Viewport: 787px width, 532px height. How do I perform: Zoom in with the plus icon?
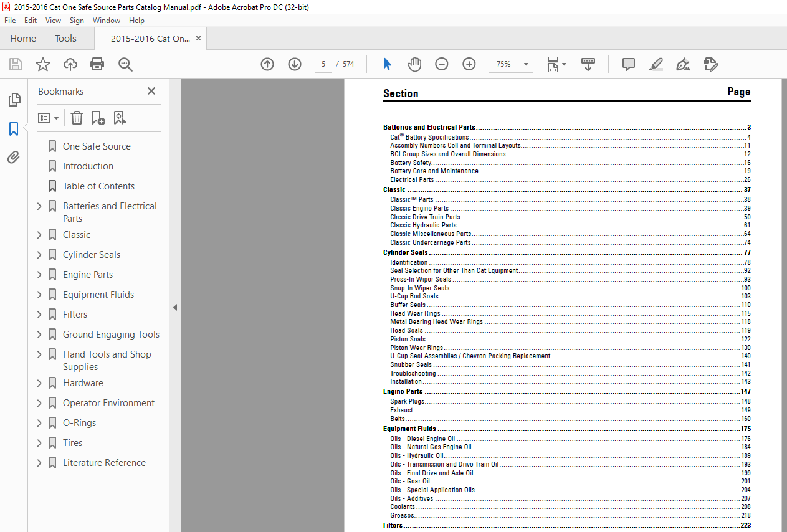coord(469,64)
